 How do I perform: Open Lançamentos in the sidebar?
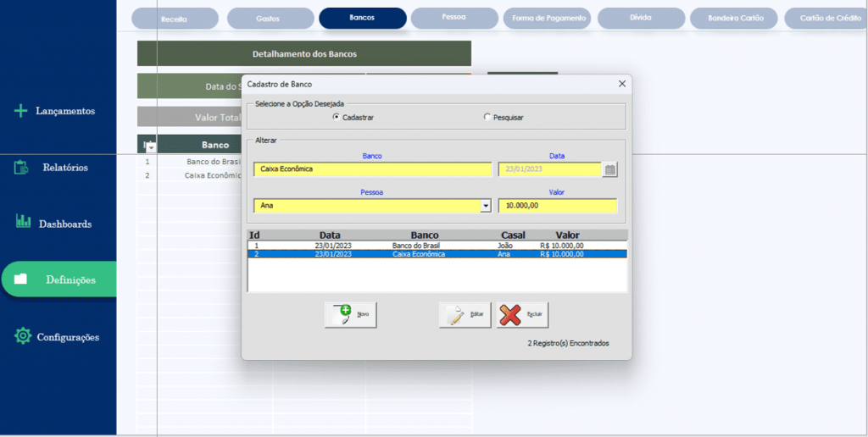[65, 111]
